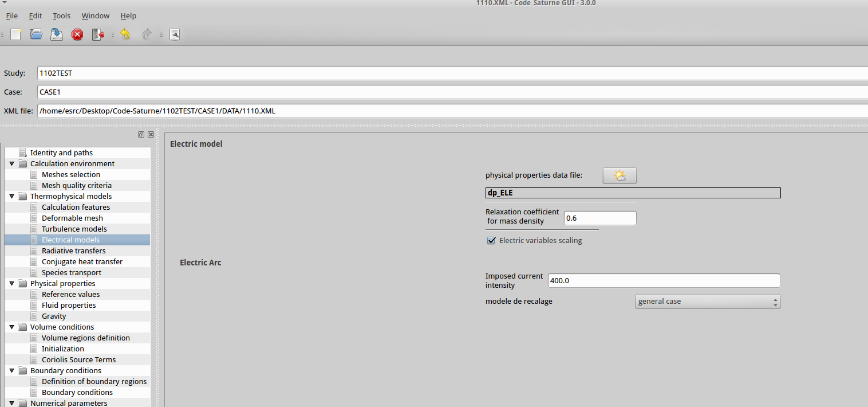Click the exit door icon in the toolbar
This screenshot has width=868, height=407.
tap(98, 34)
